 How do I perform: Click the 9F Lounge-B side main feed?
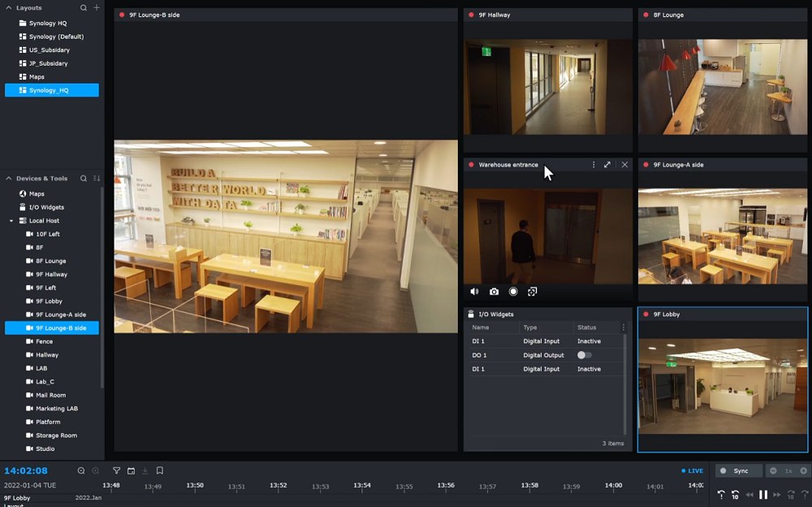coord(286,236)
